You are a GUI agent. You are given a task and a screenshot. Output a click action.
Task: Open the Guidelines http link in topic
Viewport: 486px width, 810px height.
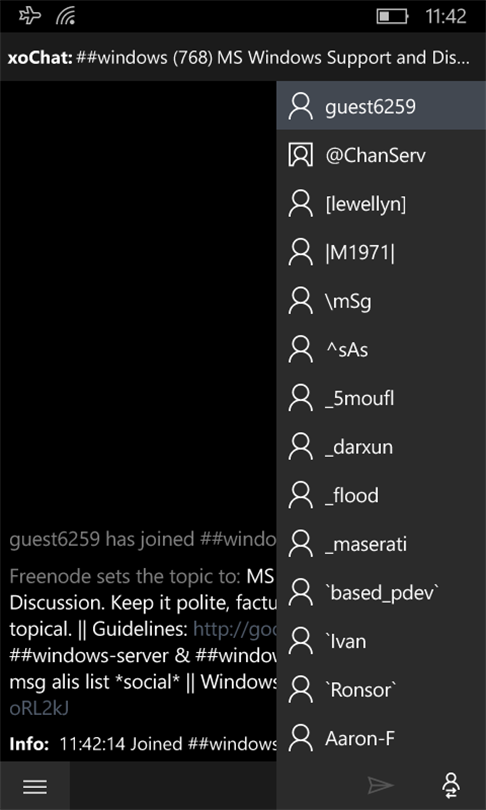point(235,629)
